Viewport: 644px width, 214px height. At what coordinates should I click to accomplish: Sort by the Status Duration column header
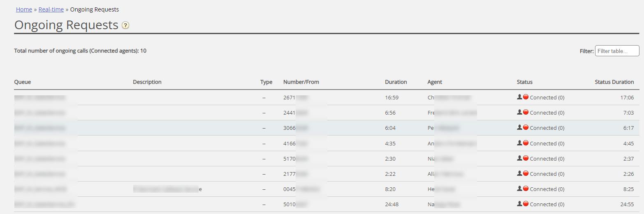pos(614,82)
